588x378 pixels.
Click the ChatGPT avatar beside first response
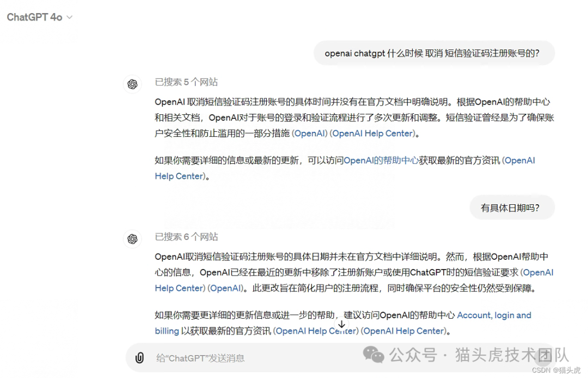(x=132, y=84)
